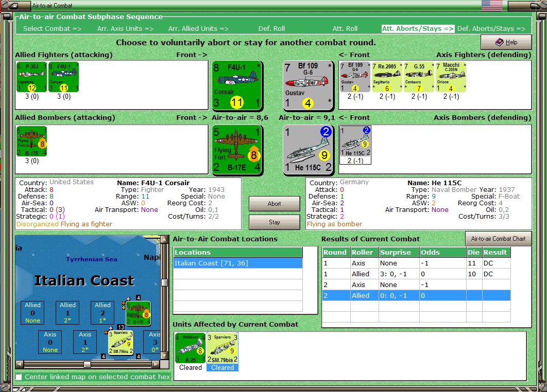Click the Disorganized status text
Image resolution: width=547 pixels, height=392 pixels.
(x=37, y=224)
